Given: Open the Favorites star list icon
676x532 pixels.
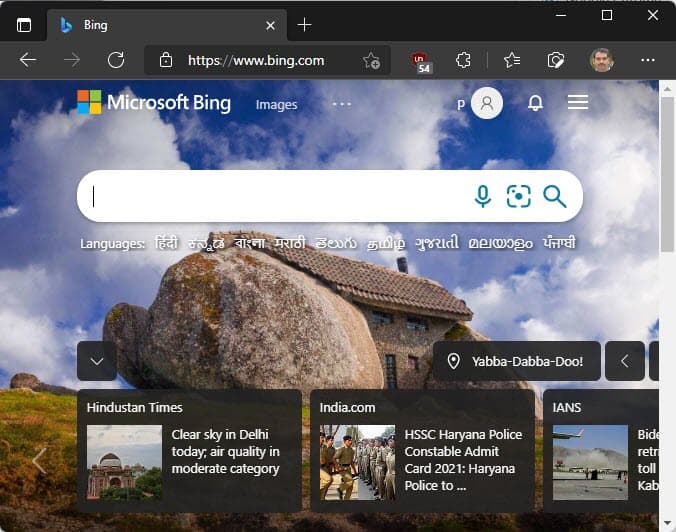Looking at the screenshot, I should pyautogui.click(x=512, y=60).
